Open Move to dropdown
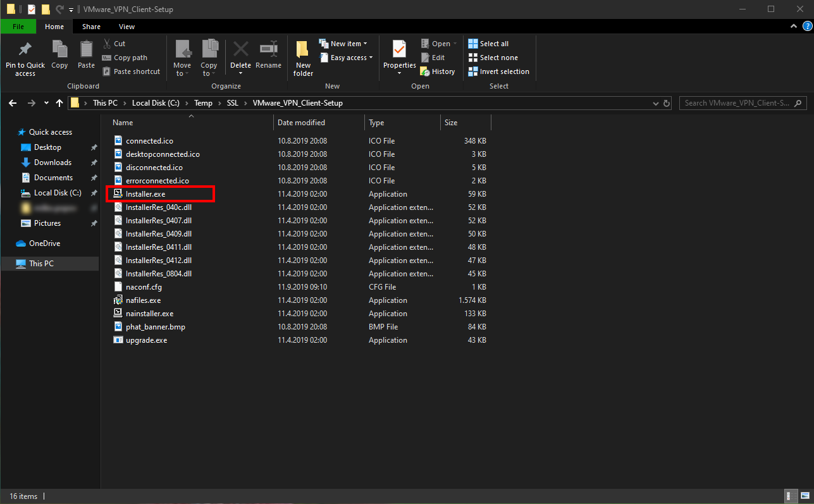The height and width of the screenshot is (504, 814). [182, 58]
